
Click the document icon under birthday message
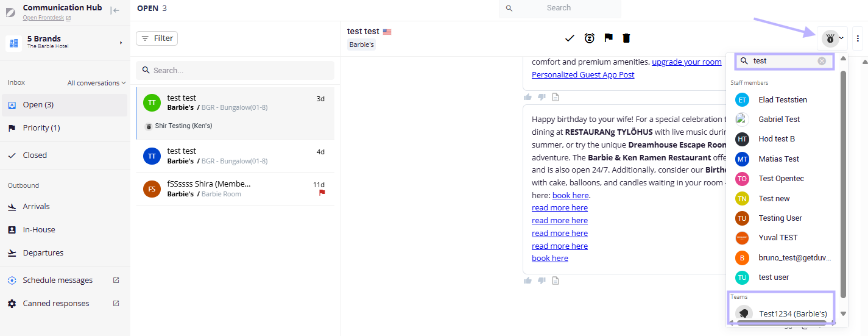pos(556,281)
